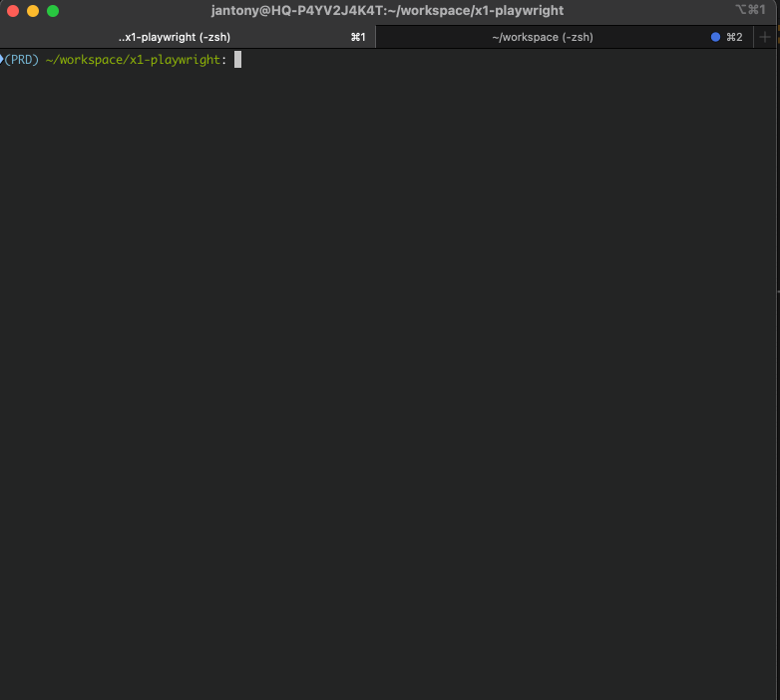Click the (PRD) prompt label
This screenshot has height=700, width=780.
21,60
